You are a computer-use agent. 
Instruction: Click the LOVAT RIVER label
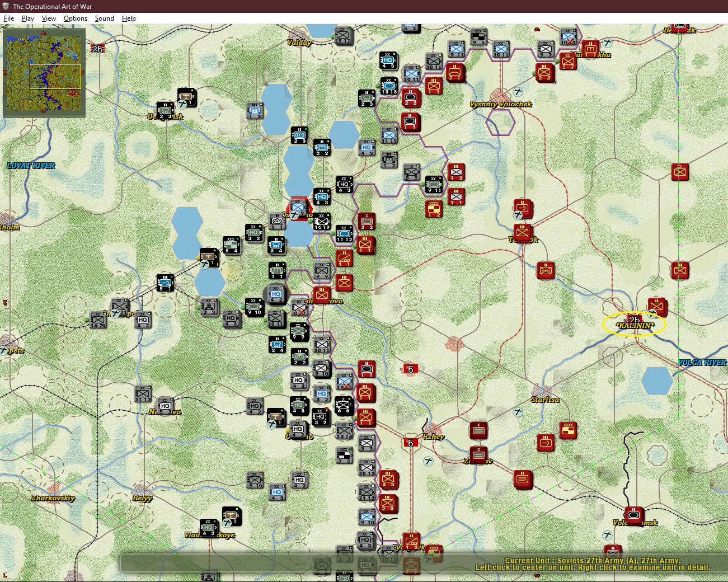coord(31,166)
